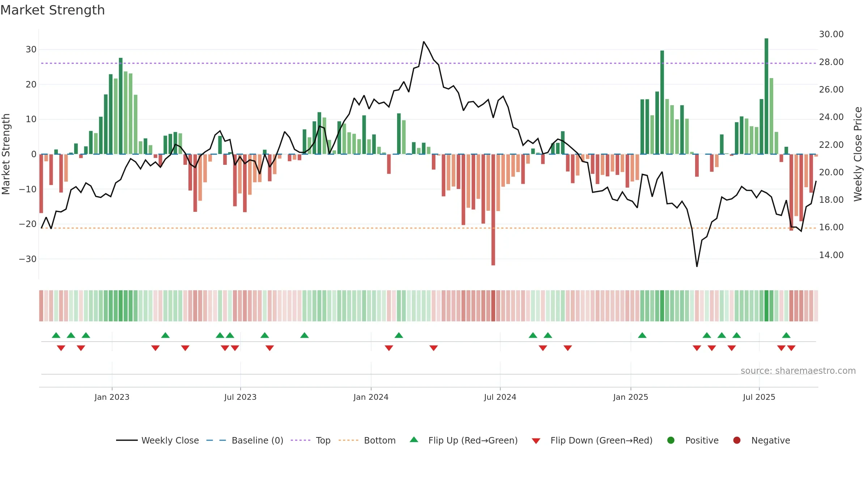The image size is (868, 488).
Task: Open the source: sharemaestro.com text
Action: coord(798,371)
